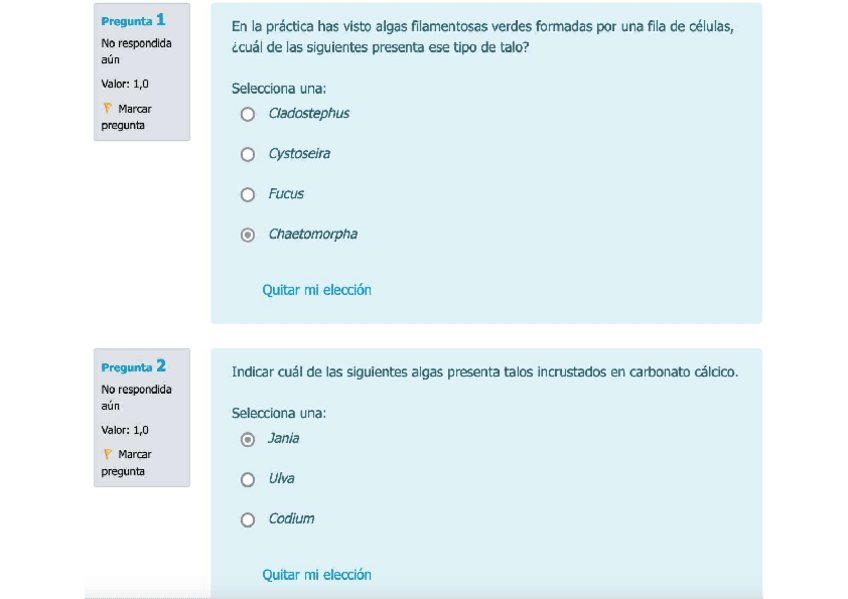Image resolution: width=848 pixels, height=599 pixels.
Task: Click the question 1 text about filamentous algae
Action: tap(482, 36)
